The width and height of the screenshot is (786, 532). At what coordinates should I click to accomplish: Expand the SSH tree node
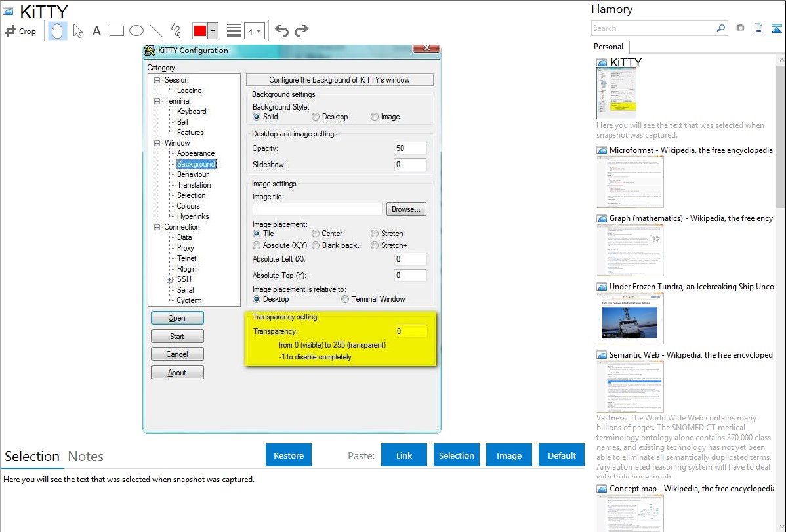pos(169,280)
